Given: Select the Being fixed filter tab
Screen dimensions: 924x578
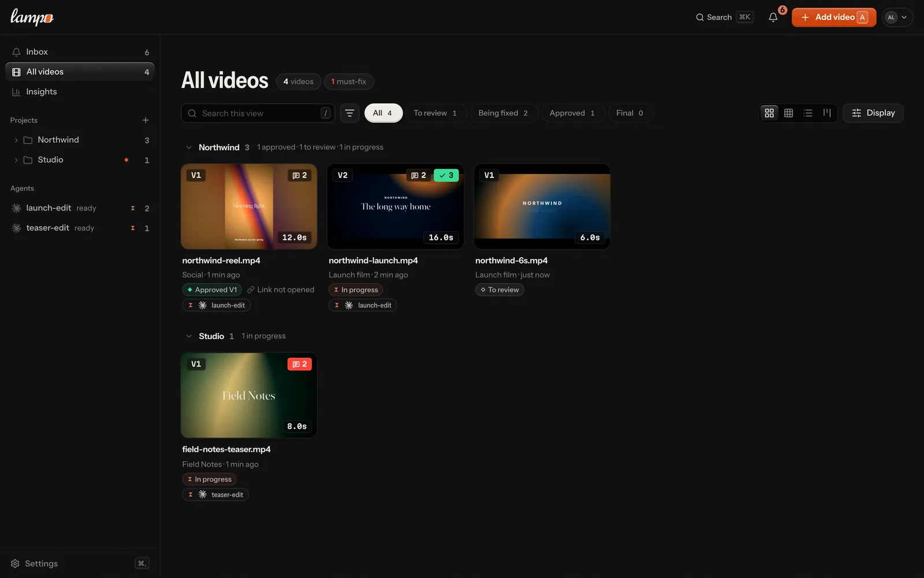Looking at the screenshot, I should coord(503,113).
